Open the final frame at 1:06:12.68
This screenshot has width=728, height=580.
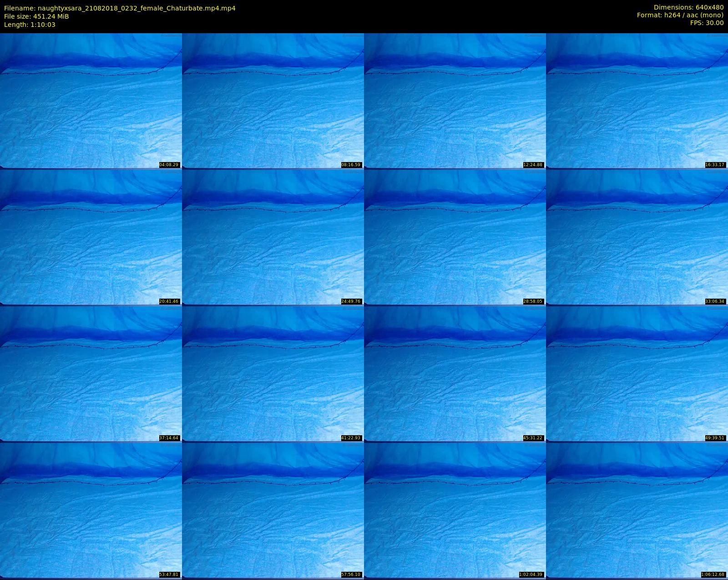[637, 510]
